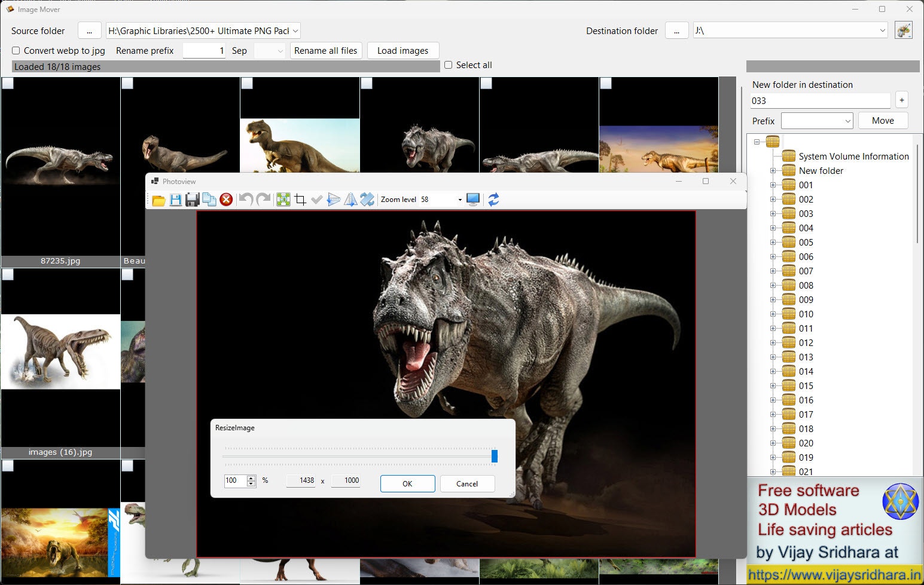
Task: Open the Destination folder path dropdown
Action: [x=882, y=30]
